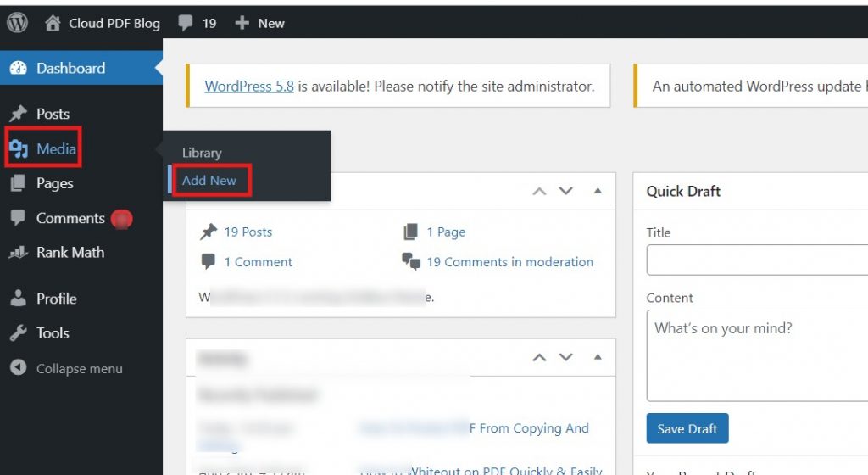Collapse the first widget with its triangle toggle
The height and width of the screenshot is (475, 868).
pyautogui.click(x=598, y=191)
